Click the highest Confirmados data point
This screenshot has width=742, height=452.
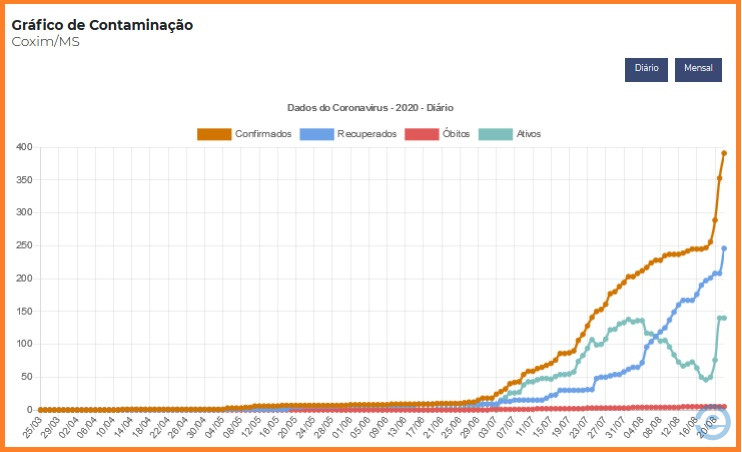click(724, 153)
